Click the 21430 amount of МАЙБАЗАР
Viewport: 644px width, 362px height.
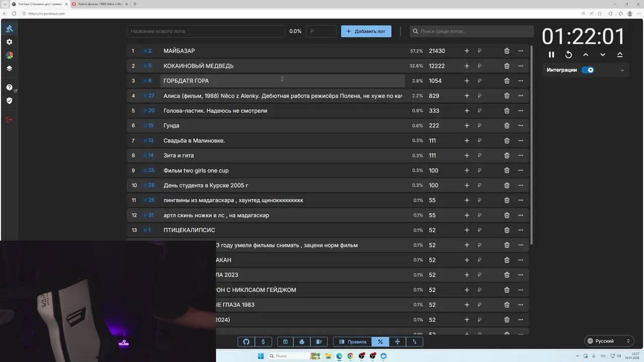tap(437, 51)
